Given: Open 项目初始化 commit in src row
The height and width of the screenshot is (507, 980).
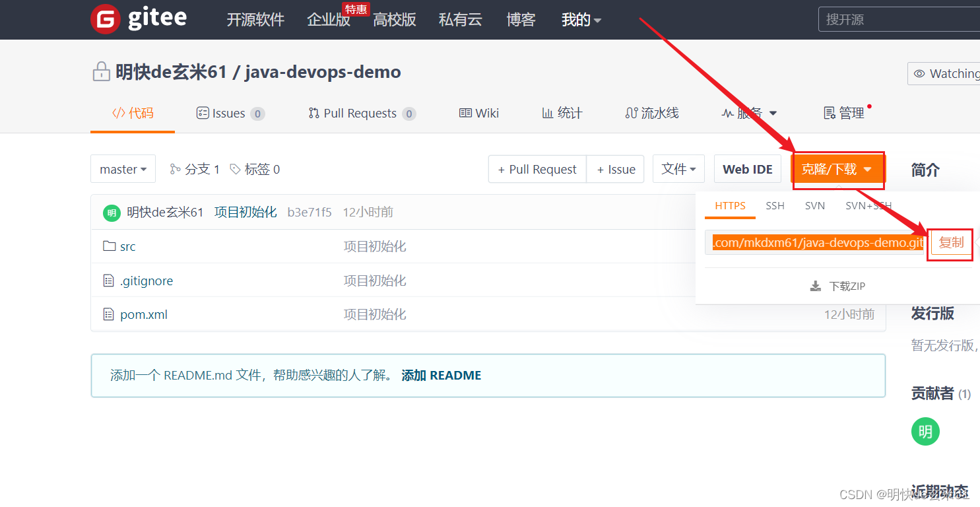Looking at the screenshot, I should (375, 246).
